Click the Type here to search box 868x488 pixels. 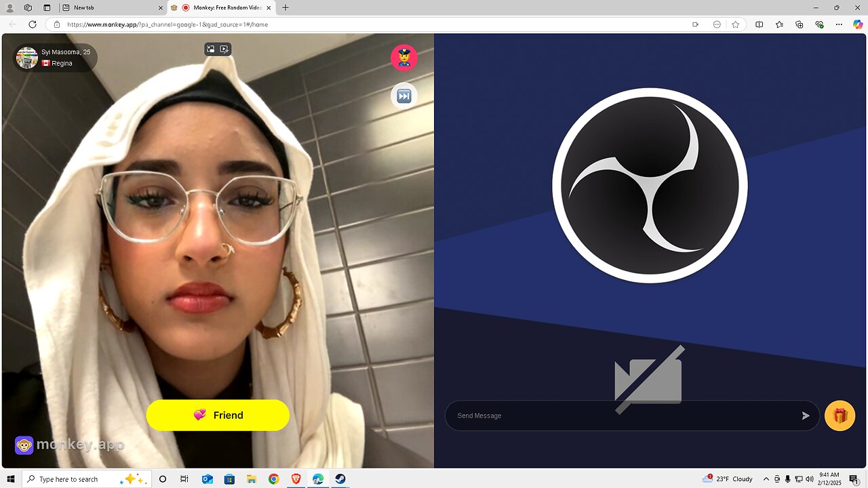point(87,479)
